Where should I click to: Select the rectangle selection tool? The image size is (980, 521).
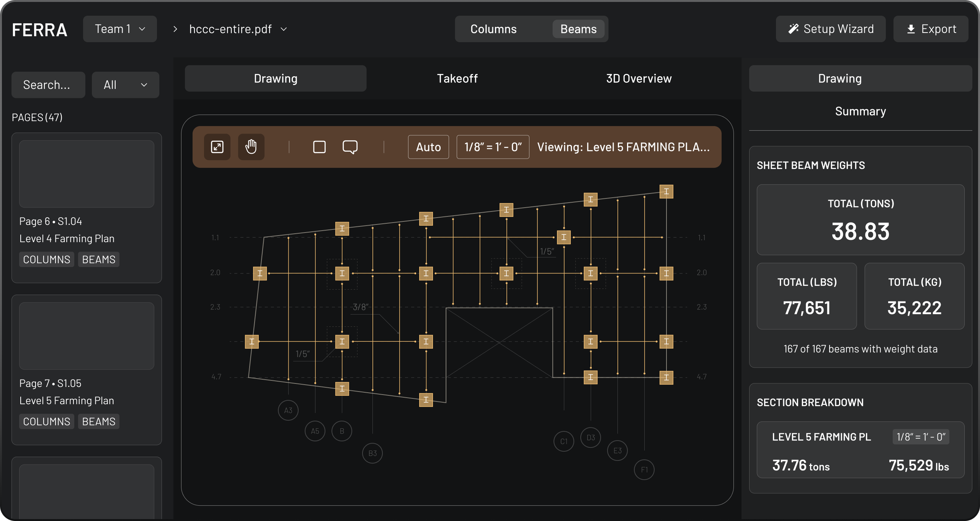(319, 147)
